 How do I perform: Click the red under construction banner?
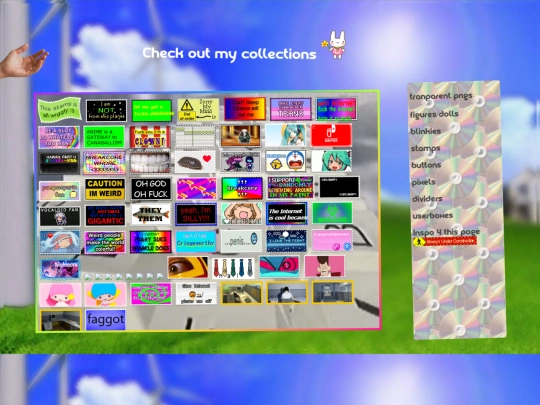click(x=445, y=241)
